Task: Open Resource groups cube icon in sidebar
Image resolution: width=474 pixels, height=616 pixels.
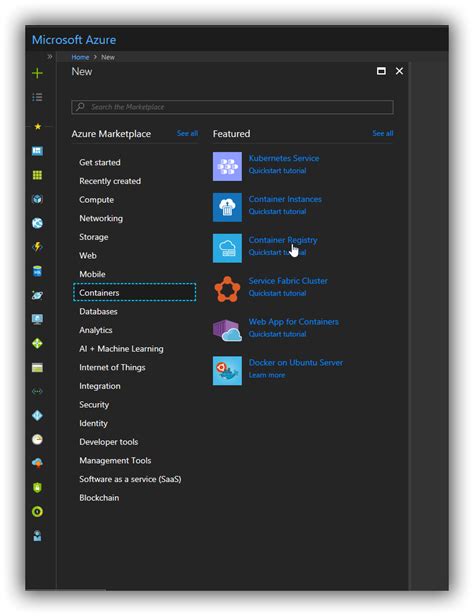Action: (x=37, y=199)
